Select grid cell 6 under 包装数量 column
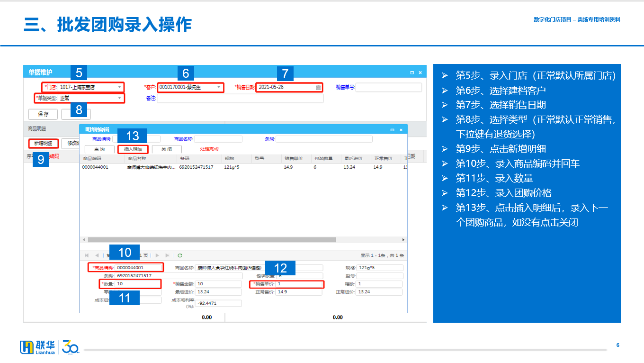644x363 pixels. (315, 167)
